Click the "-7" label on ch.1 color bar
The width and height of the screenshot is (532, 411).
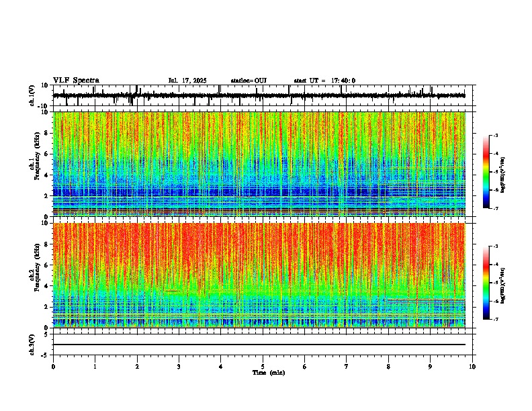(495, 208)
